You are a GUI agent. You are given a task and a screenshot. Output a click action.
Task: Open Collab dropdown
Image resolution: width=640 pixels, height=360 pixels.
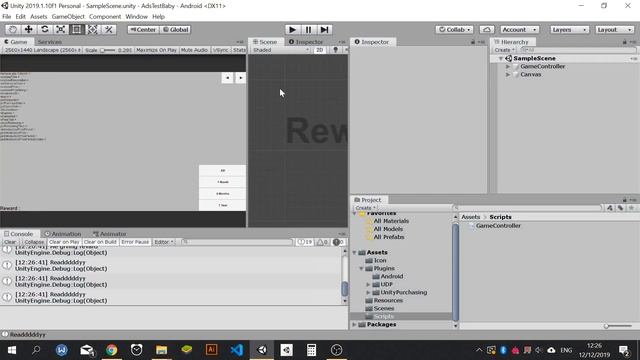[454, 29]
